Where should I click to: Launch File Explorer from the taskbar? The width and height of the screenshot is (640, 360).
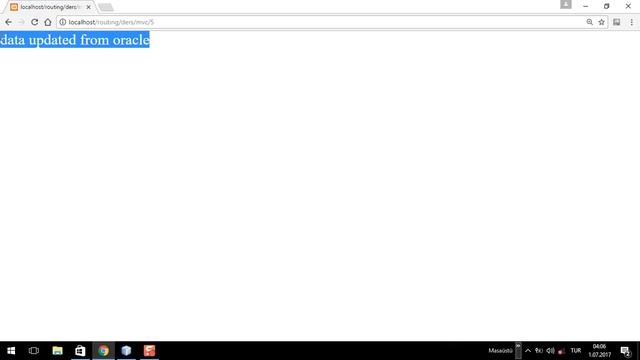[58, 351]
